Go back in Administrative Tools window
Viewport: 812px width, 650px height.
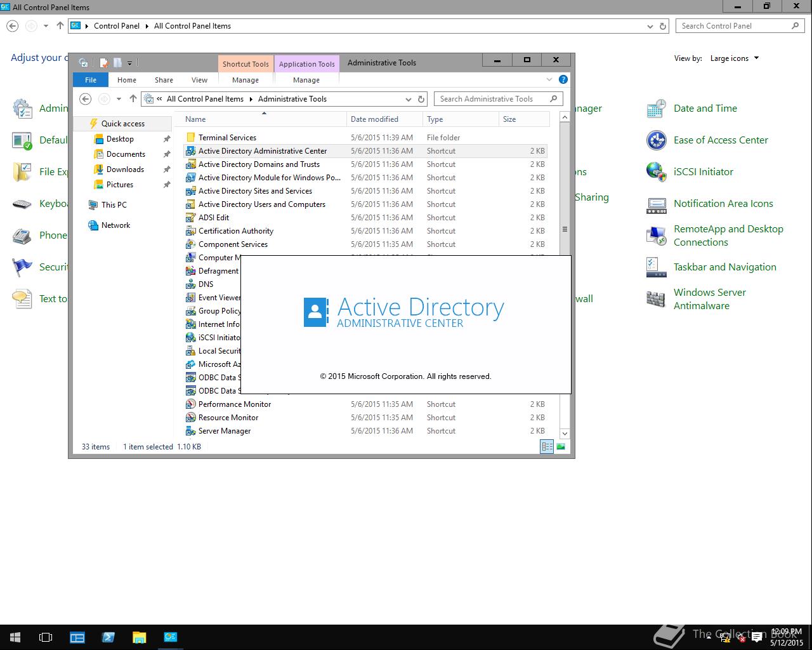pos(85,99)
